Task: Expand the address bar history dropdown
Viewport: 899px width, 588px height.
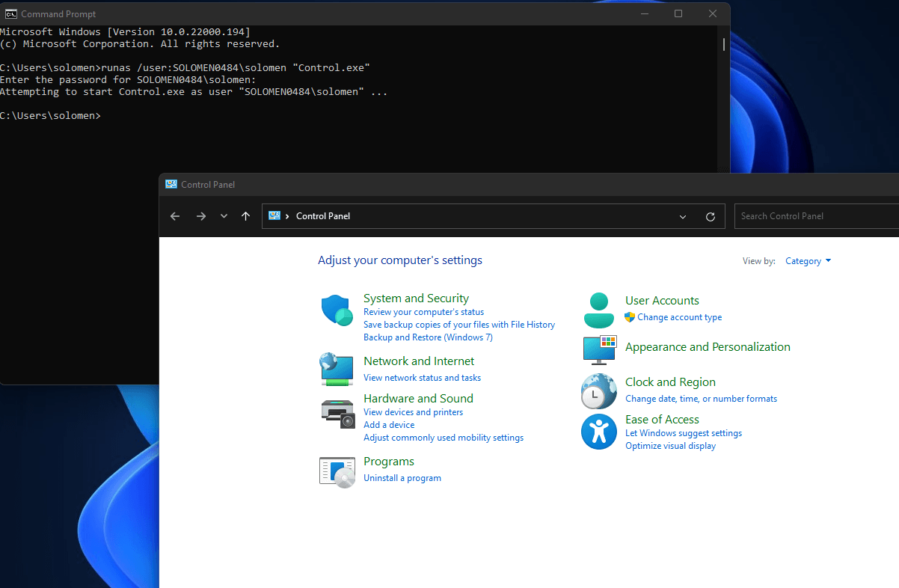Action: (683, 216)
